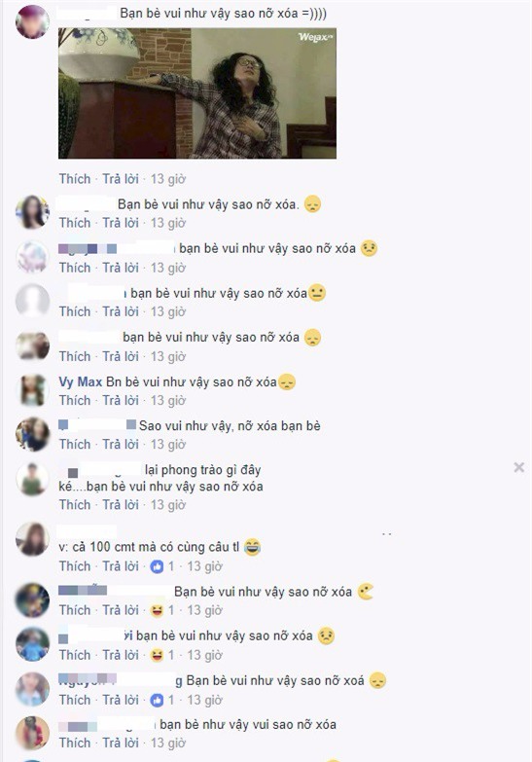This screenshot has width=532, height=762.
Task: Reply to Vy Max's comment via Trả lời
Action: point(121,400)
